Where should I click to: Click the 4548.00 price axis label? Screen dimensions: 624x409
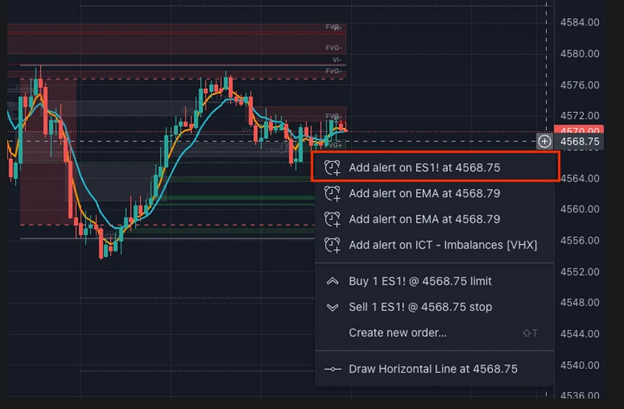[x=580, y=303]
